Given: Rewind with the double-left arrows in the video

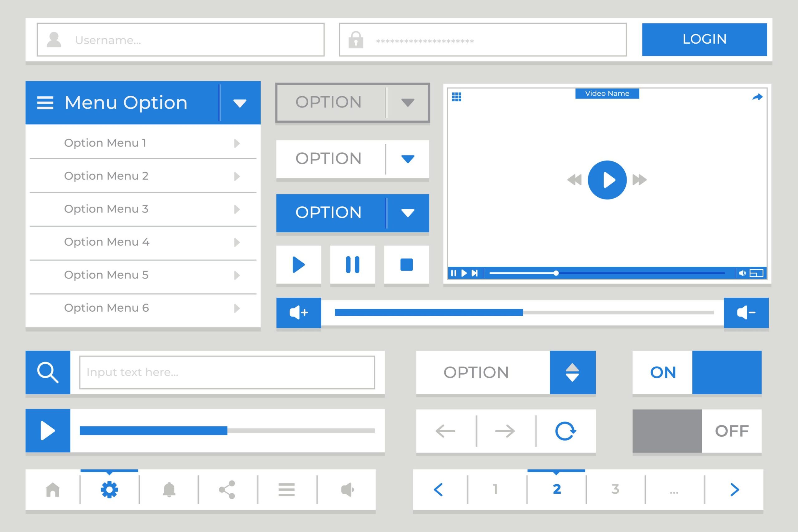Looking at the screenshot, I should pyautogui.click(x=574, y=180).
